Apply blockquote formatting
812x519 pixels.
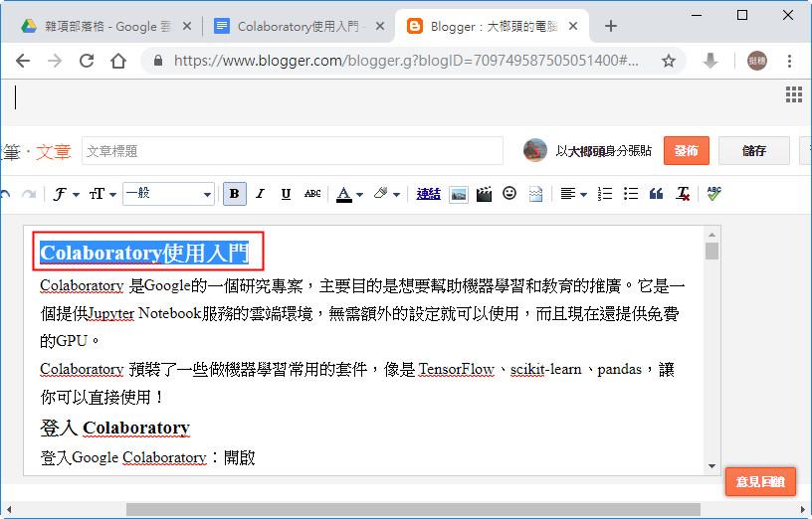pos(656,194)
